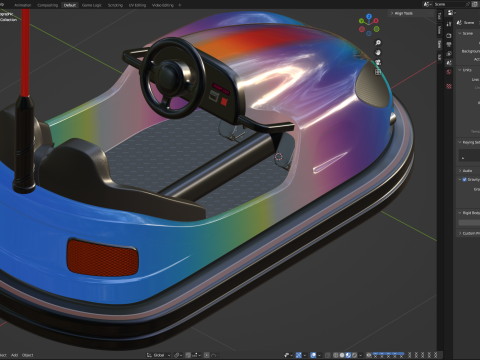Open the Add menu in viewport header
This screenshot has width=480, height=360.
click(x=14, y=355)
